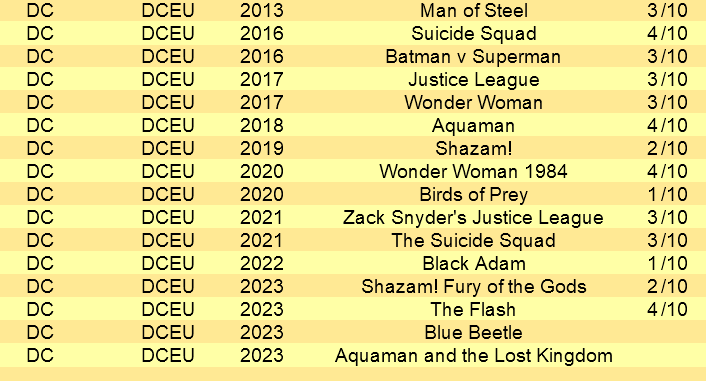Click the 2017 year beside Justice League
Viewport: 706px width, 381px height.
(262, 79)
